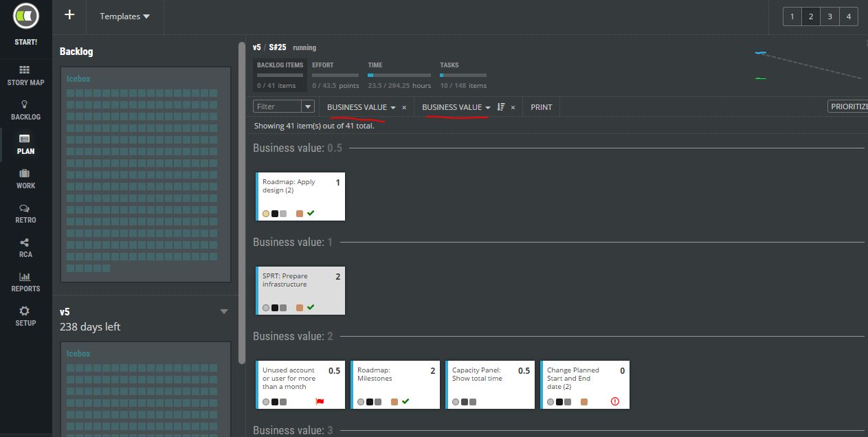Click the Time progress bar
Screen dimensions: 868x437
click(399, 75)
